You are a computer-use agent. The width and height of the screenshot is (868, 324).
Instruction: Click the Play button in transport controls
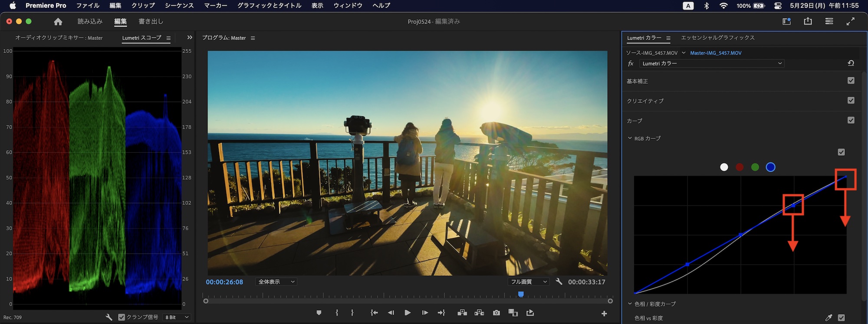(408, 313)
